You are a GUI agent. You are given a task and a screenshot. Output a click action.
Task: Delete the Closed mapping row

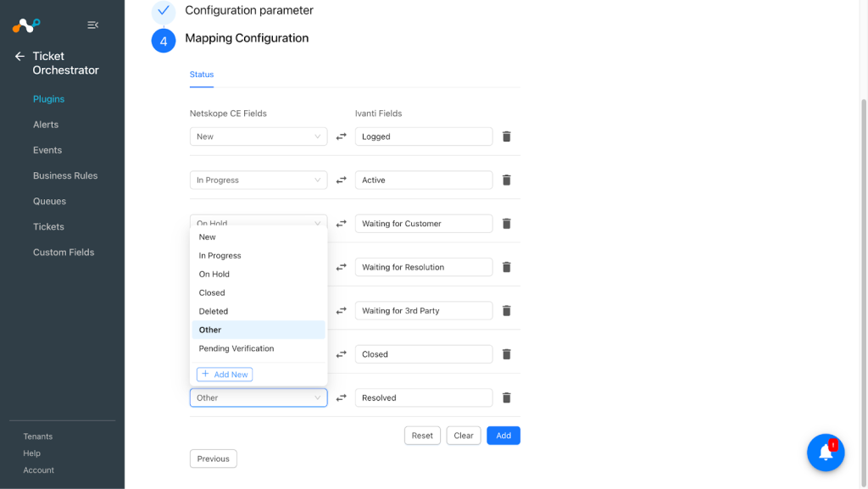tap(507, 354)
